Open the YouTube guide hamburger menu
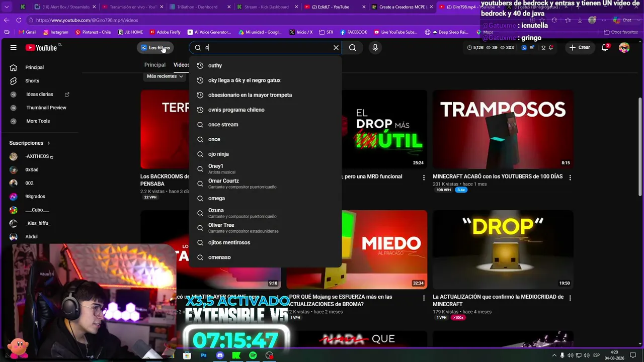 14,48
